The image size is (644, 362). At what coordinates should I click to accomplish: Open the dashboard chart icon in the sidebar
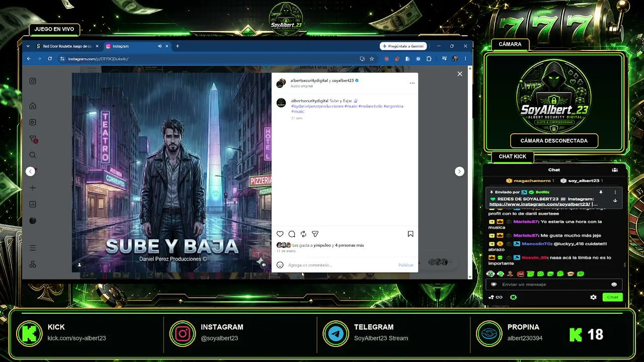pyautogui.click(x=33, y=204)
